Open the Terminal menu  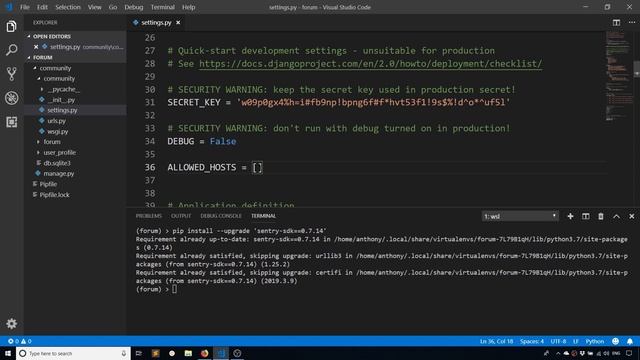pos(162,7)
